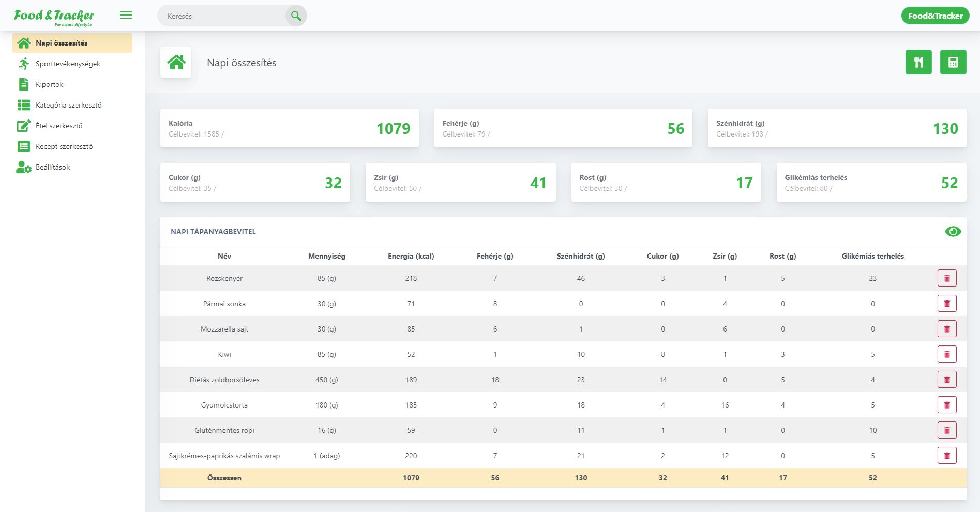Screen dimensions: 980x512
Task: Click the search magnifier icon
Action: point(296,16)
